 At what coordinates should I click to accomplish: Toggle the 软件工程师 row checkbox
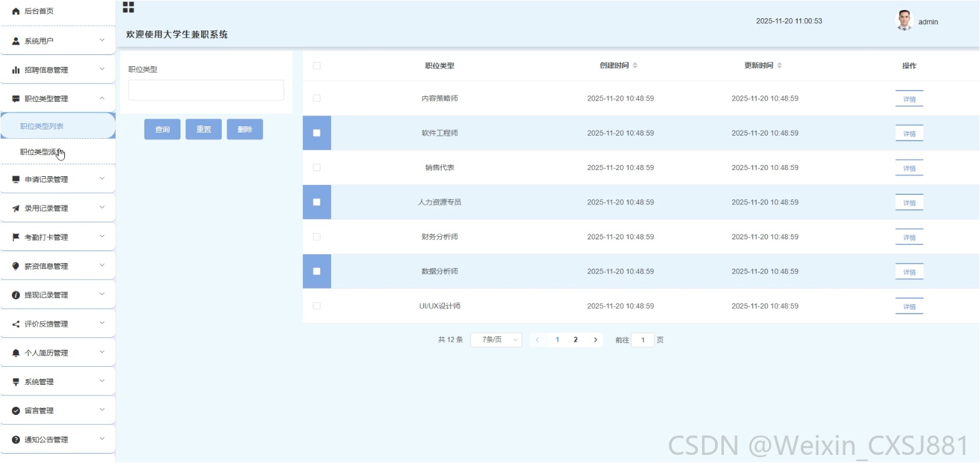[317, 133]
